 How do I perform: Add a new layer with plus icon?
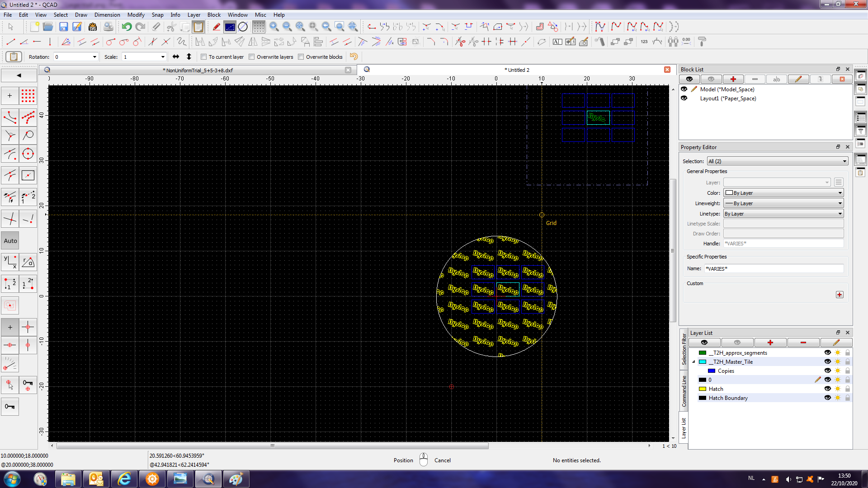(x=770, y=343)
